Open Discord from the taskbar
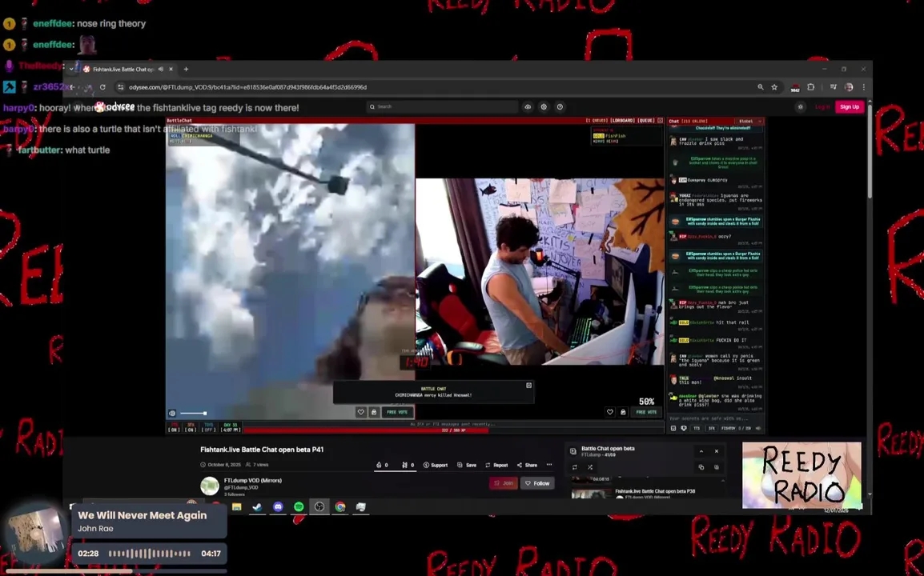The image size is (924, 576). click(x=278, y=506)
